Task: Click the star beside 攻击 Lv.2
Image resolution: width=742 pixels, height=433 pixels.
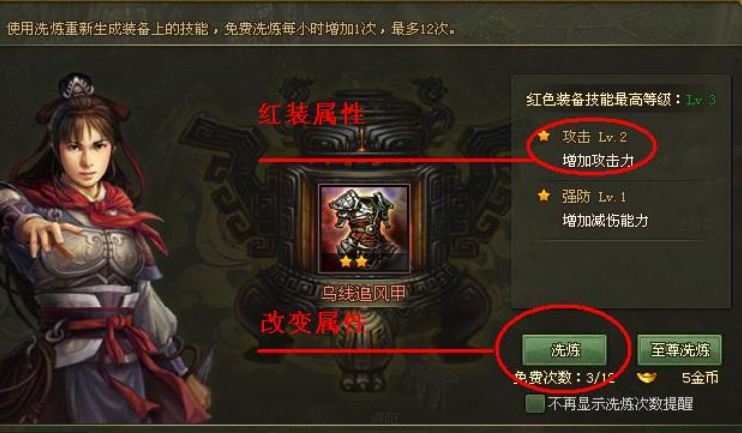Action: point(544,137)
